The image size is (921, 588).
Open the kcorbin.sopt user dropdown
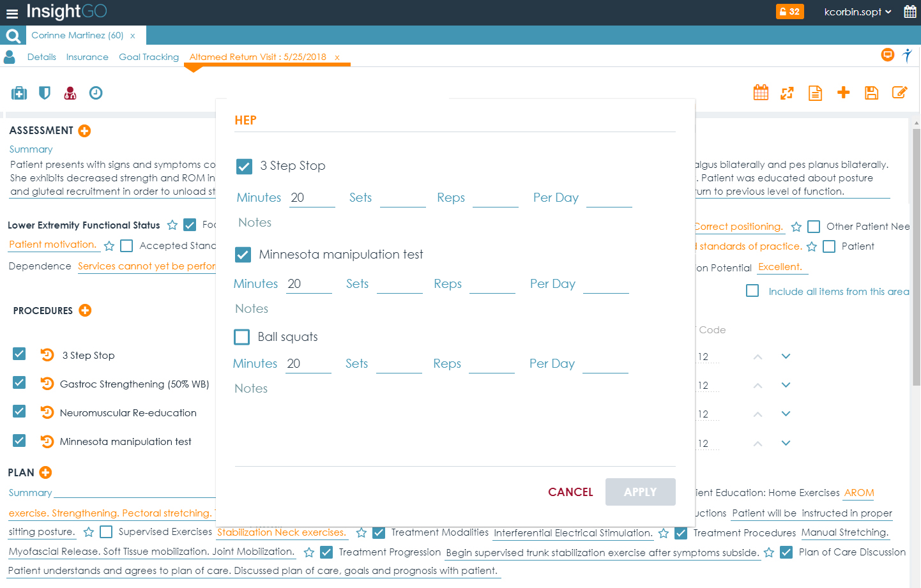857,12
